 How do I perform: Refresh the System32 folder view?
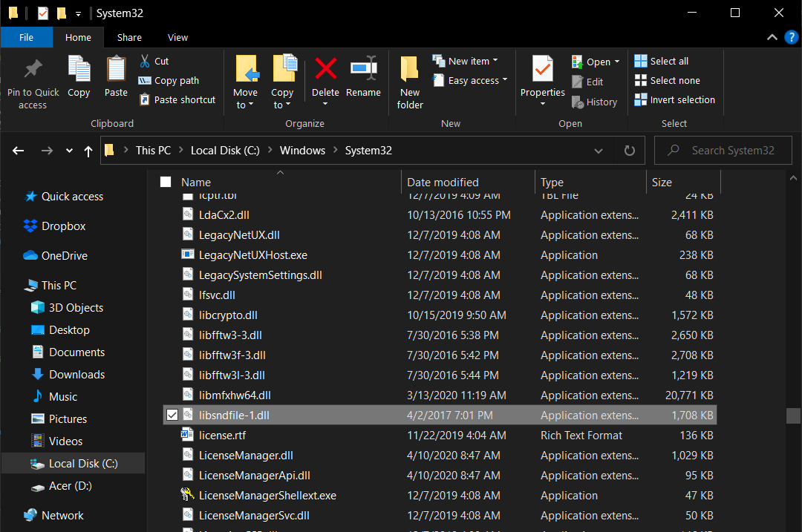[630, 150]
